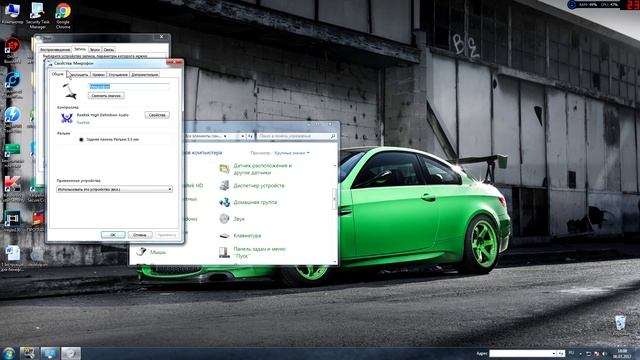Open the Домашняя группа link

coord(255,202)
